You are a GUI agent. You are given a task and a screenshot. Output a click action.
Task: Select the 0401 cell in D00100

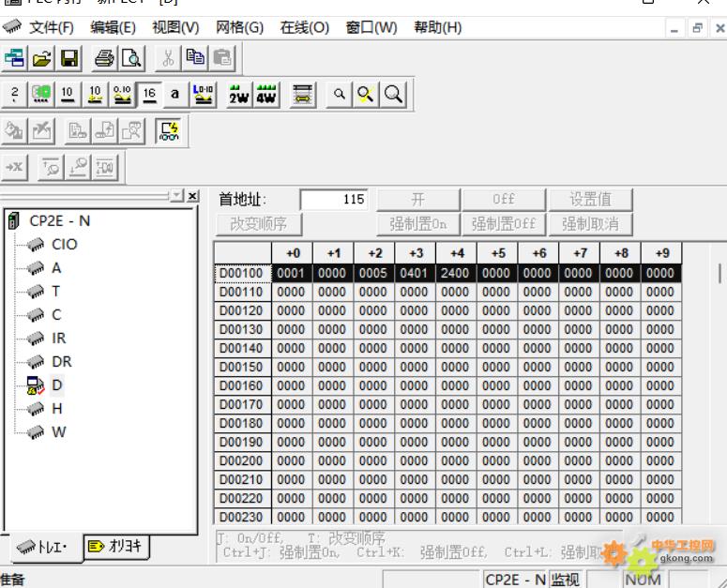click(x=415, y=274)
